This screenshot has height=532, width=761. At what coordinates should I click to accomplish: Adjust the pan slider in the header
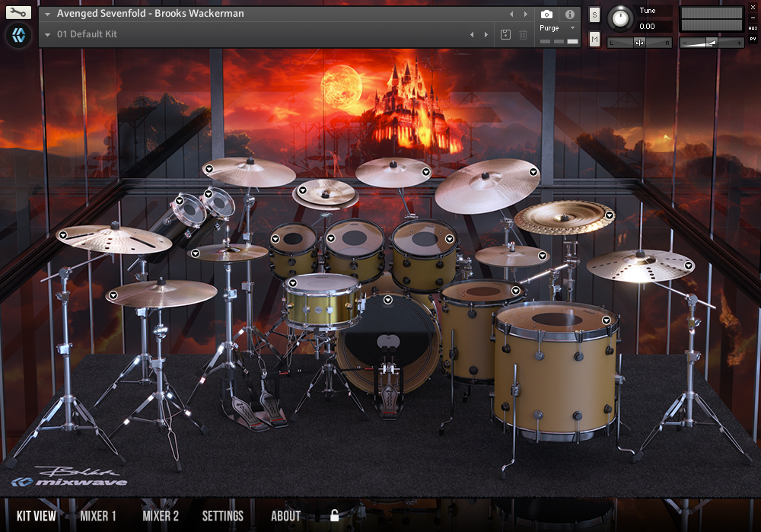pyautogui.click(x=638, y=40)
